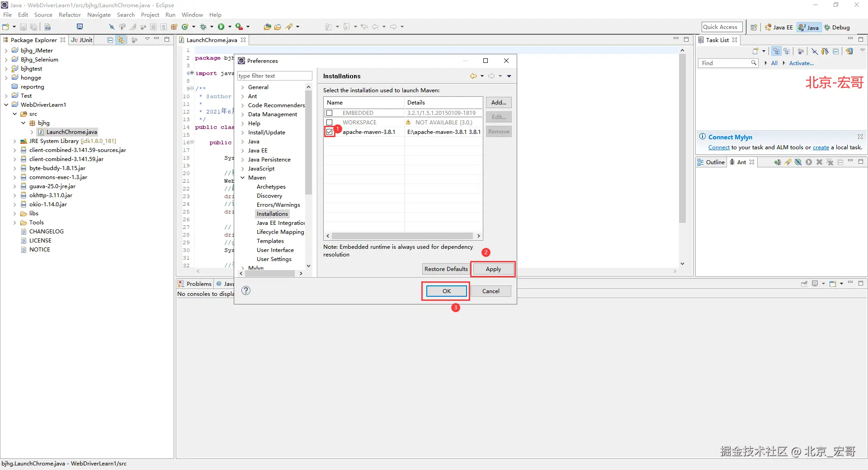
Task: Click the type filter text field
Action: [x=274, y=76]
